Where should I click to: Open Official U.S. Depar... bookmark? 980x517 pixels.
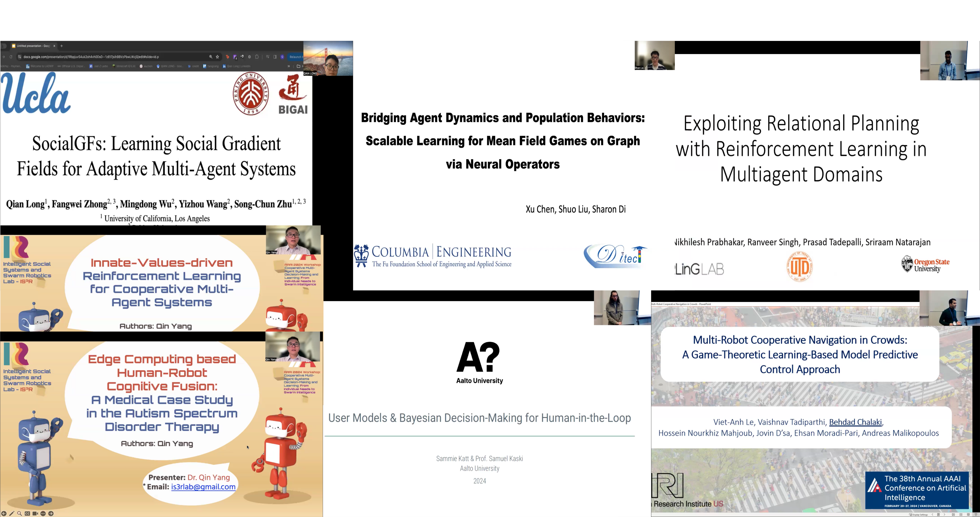(x=71, y=66)
